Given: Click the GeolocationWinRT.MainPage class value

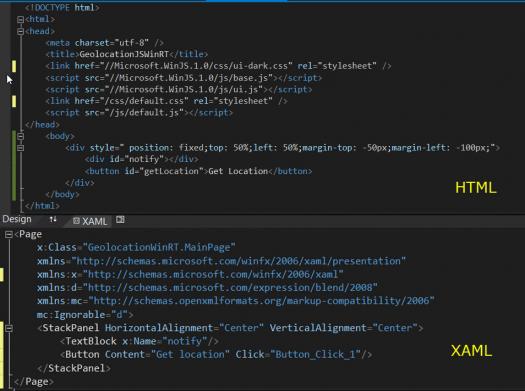Looking at the screenshot, I should (159, 247).
